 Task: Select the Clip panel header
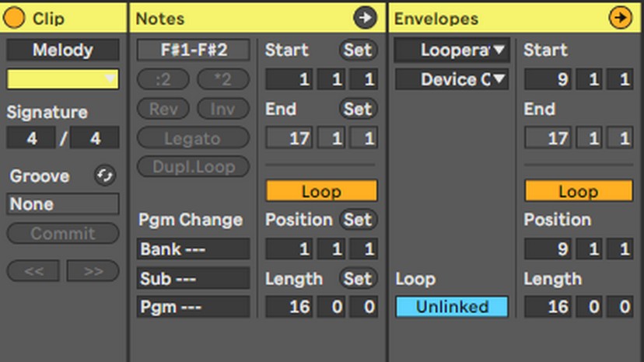64,19
